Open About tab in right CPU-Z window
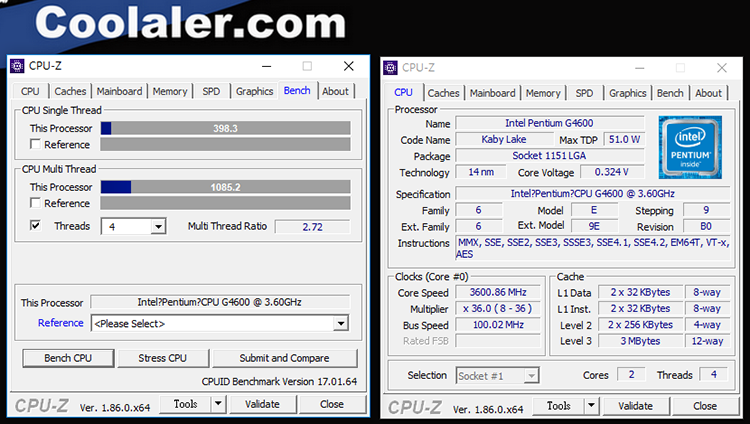The width and height of the screenshot is (750, 424). (x=708, y=93)
